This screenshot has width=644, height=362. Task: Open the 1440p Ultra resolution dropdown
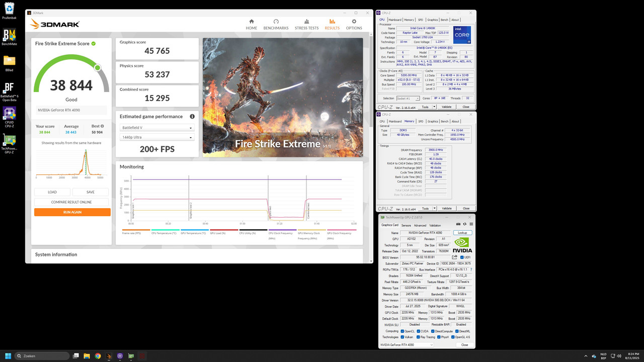click(x=157, y=137)
